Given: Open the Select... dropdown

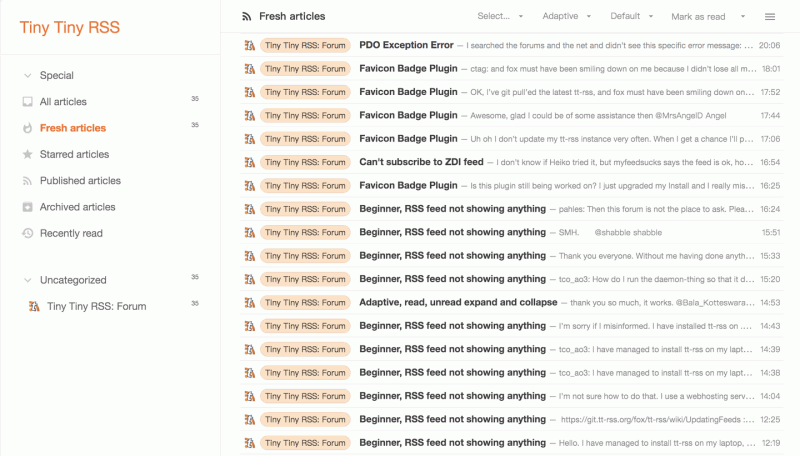Looking at the screenshot, I should click(500, 16).
